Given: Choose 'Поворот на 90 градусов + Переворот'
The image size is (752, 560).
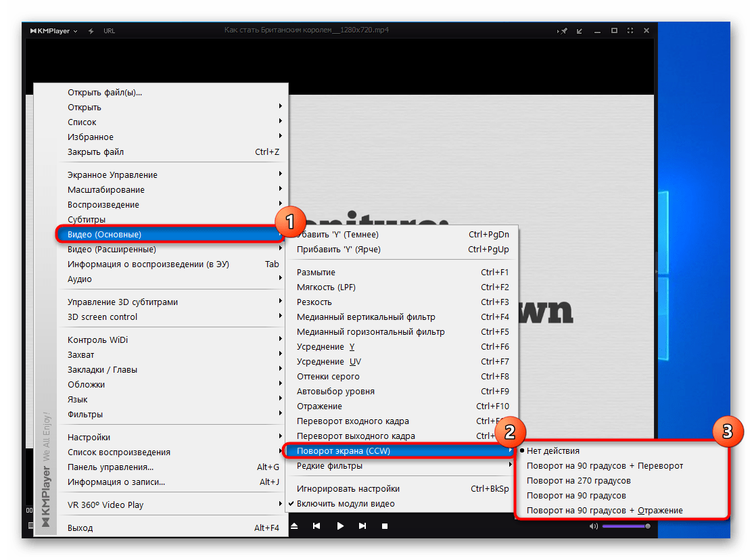Looking at the screenshot, I should pyautogui.click(x=621, y=465).
